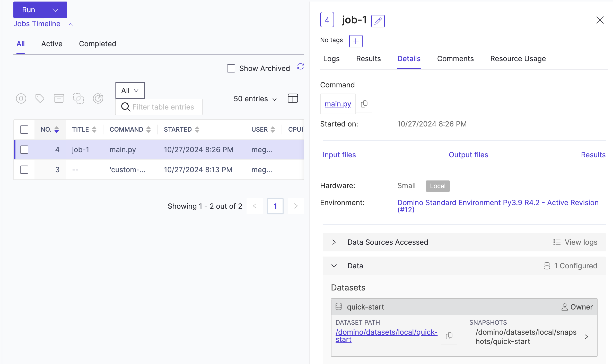Click the Owner person icon
The image size is (613, 364).
tap(565, 307)
